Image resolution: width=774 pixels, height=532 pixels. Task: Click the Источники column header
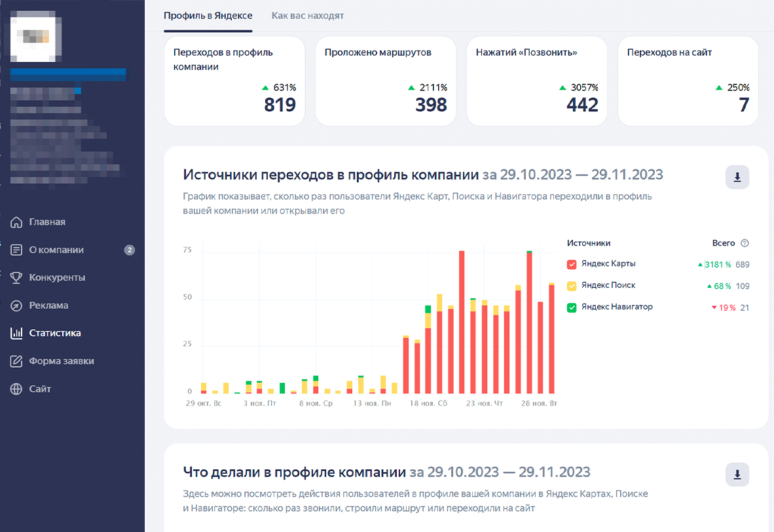pyautogui.click(x=589, y=243)
